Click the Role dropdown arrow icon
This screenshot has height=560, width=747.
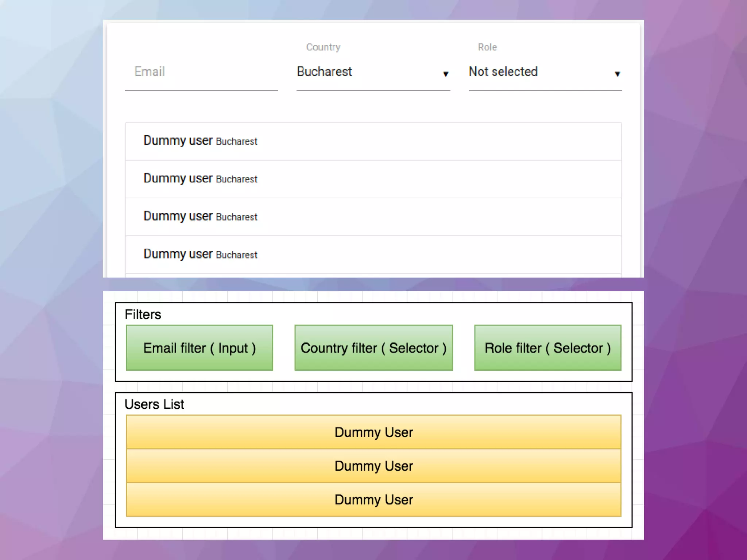tap(617, 74)
